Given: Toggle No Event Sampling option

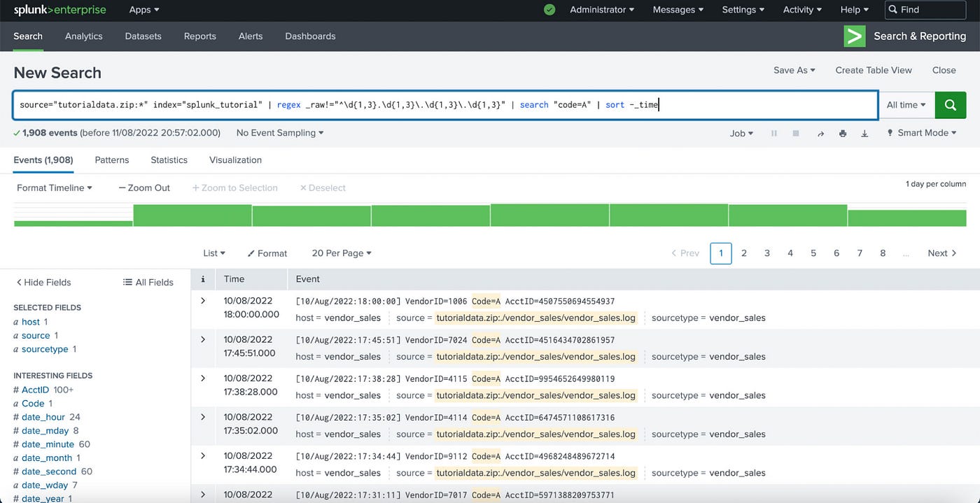Looking at the screenshot, I should (x=278, y=132).
